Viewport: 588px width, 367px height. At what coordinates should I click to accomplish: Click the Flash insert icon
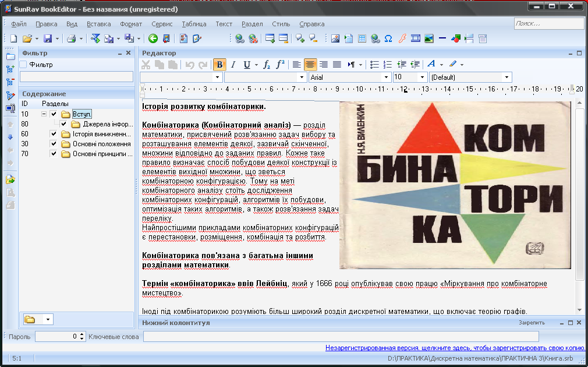[x=402, y=38]
